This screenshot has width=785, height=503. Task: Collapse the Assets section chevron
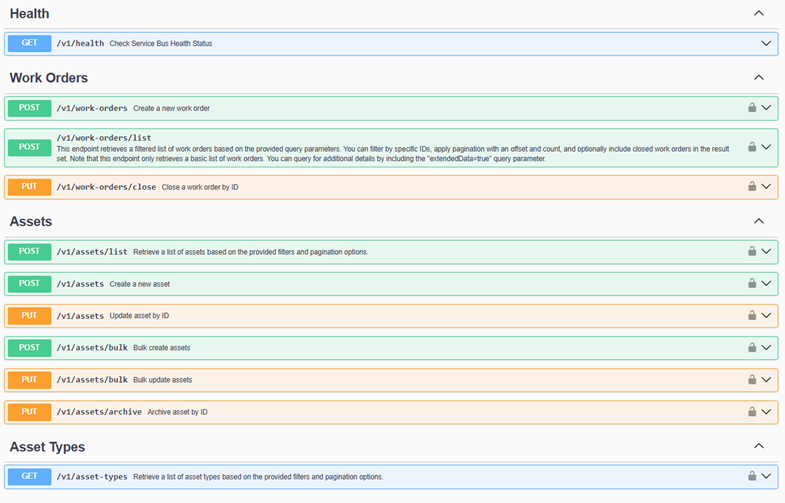click(758, 221)
